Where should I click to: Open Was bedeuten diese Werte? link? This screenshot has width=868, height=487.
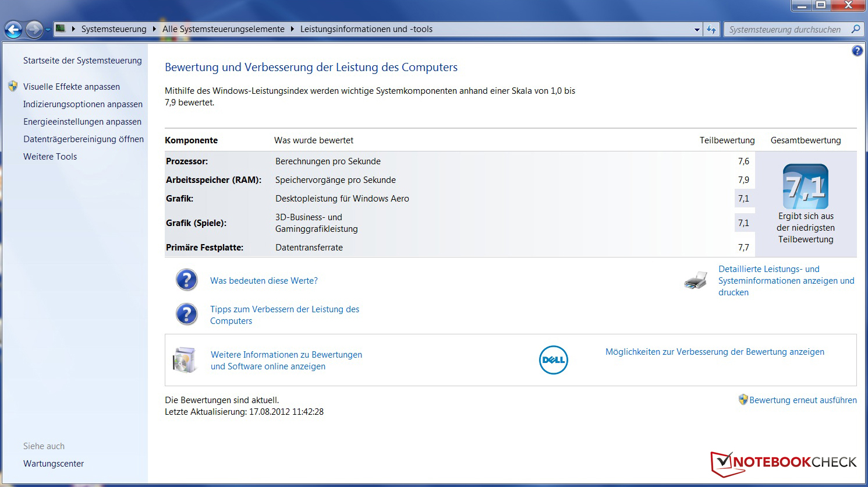(264, 281)
